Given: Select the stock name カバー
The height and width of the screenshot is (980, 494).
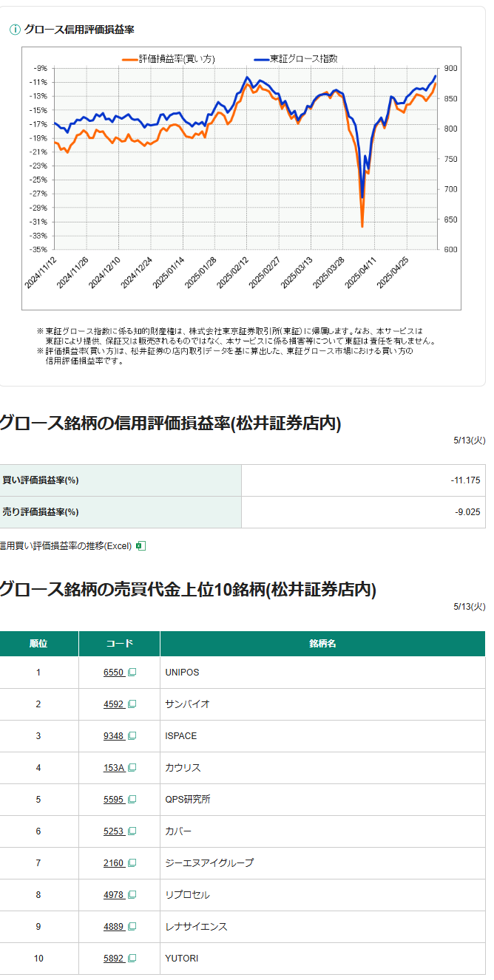Looking at the screenshot, I should click(179, 831).
